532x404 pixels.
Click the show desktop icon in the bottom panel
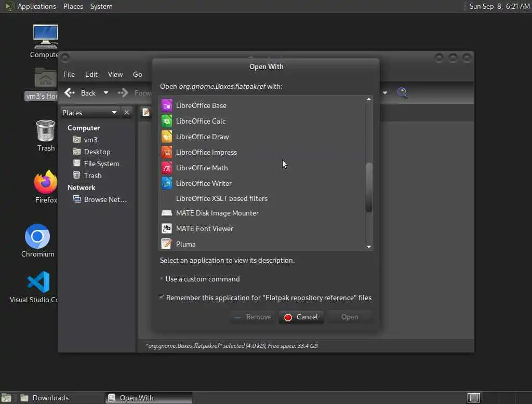point(6,398)
